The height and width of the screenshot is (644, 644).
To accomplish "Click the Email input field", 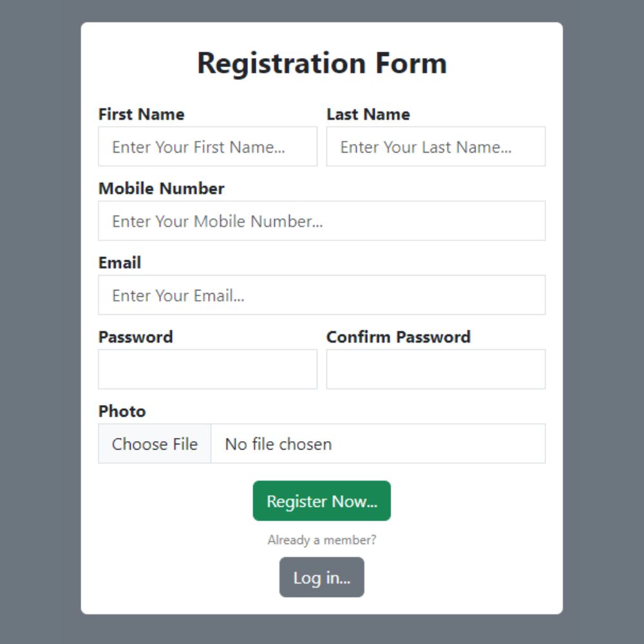I will click(321, 296).
